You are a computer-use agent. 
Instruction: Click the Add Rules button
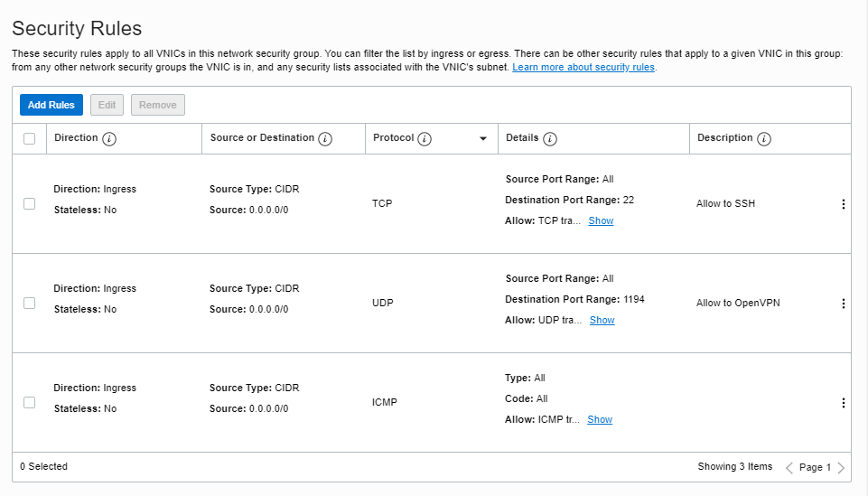[x=51, y=105]
